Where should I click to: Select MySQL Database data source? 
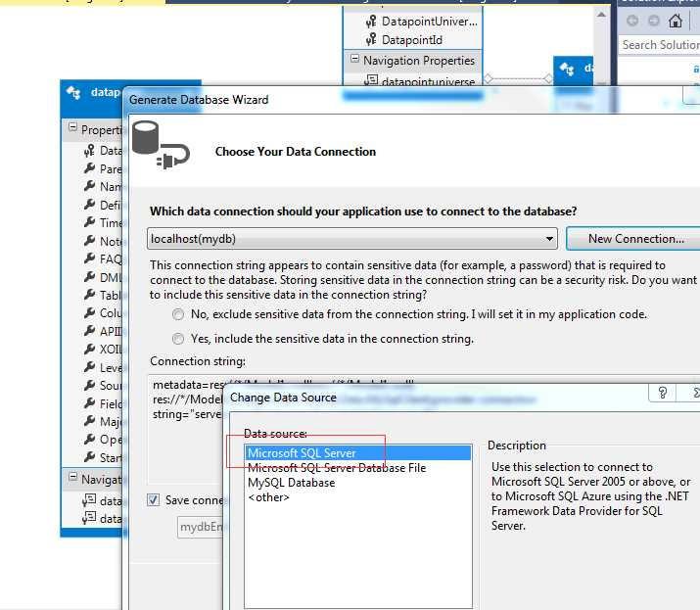tap(291, 483)
